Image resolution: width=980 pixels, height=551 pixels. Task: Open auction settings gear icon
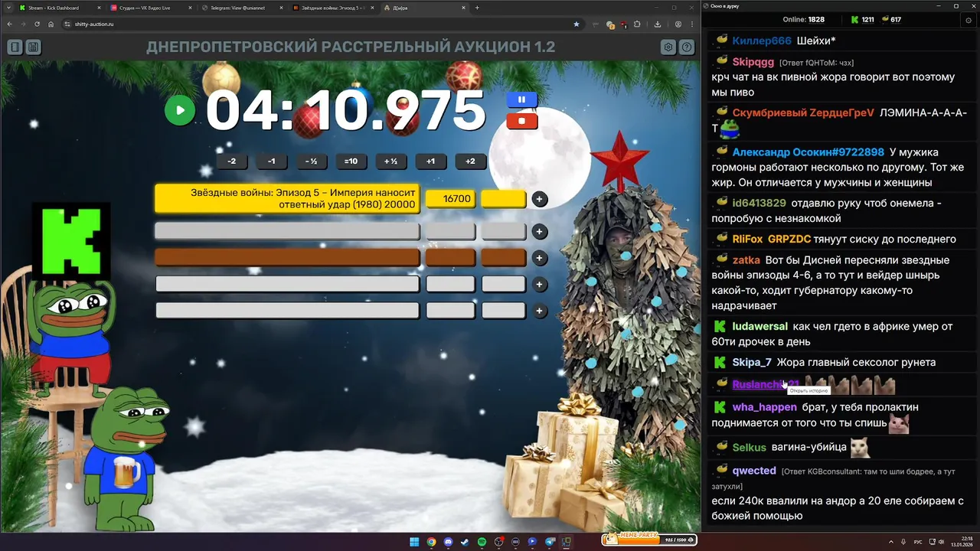(668, 47)
